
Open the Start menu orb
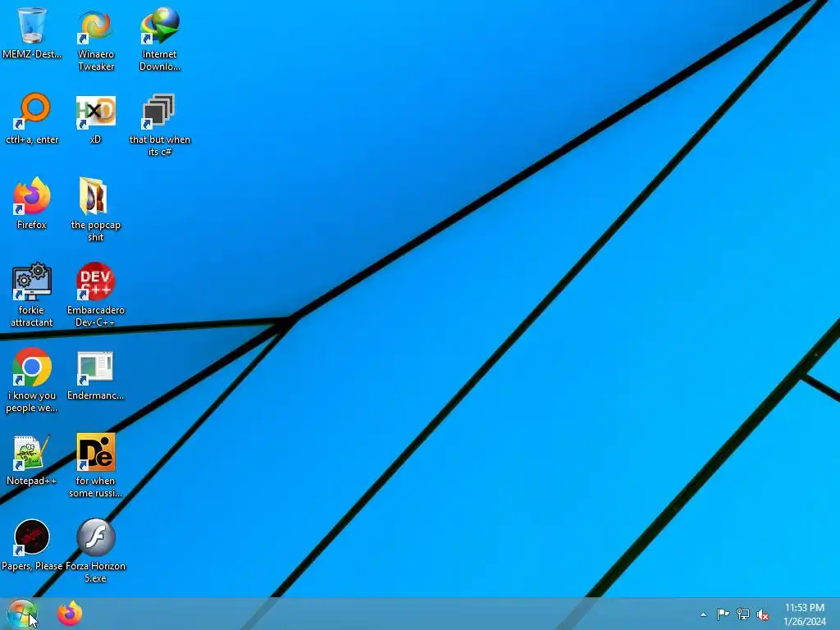(22, 614)
